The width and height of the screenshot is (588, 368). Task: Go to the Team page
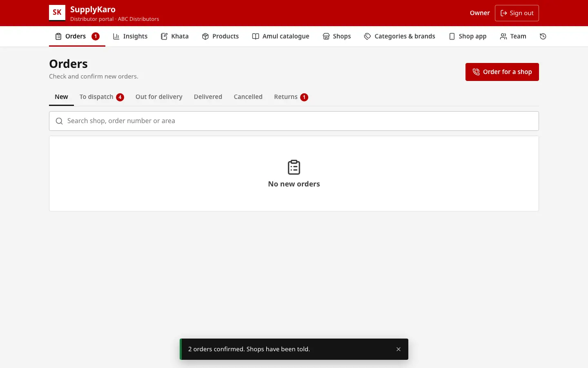click(513, 36)
